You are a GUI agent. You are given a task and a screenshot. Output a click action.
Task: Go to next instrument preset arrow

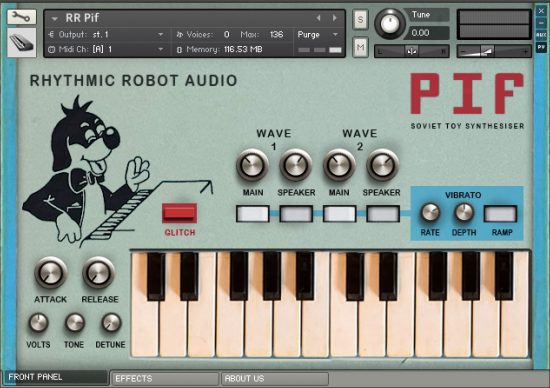[x=334, y=18]
